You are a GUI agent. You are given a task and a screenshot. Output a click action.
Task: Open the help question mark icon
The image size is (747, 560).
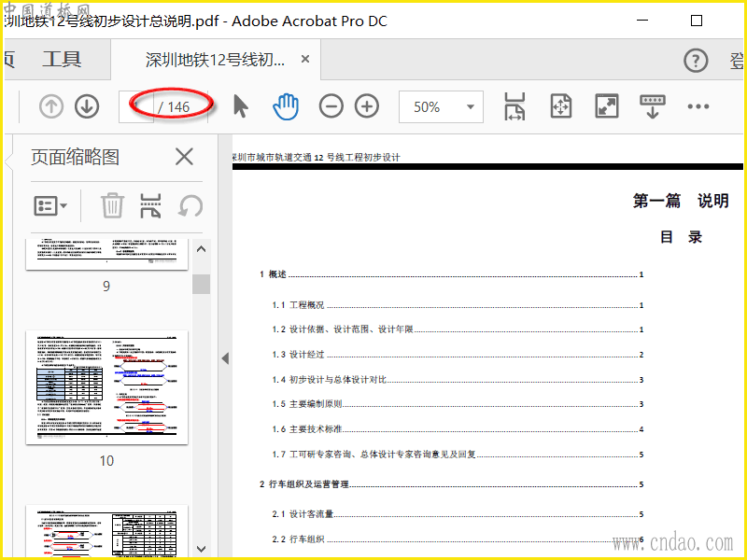(696, 61)
